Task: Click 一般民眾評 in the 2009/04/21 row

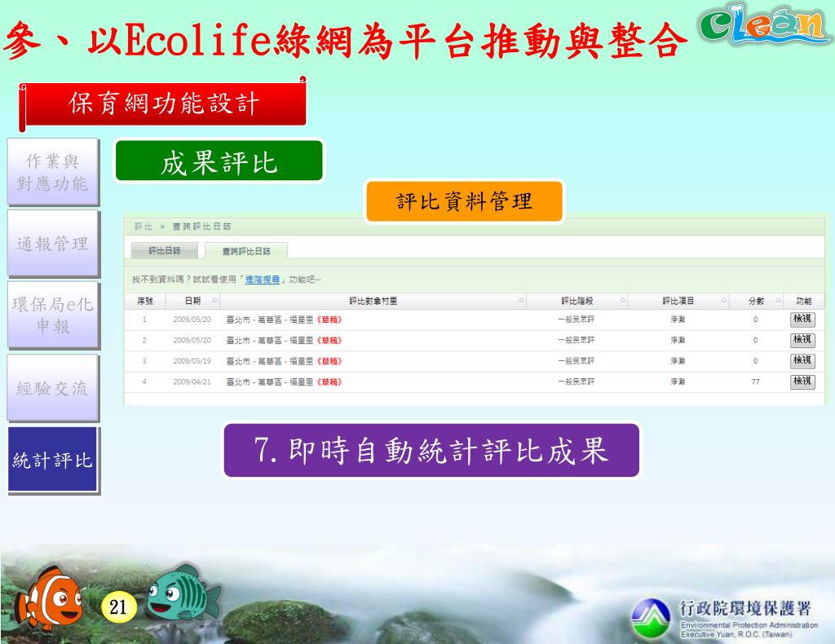Action: pos(576,382)
